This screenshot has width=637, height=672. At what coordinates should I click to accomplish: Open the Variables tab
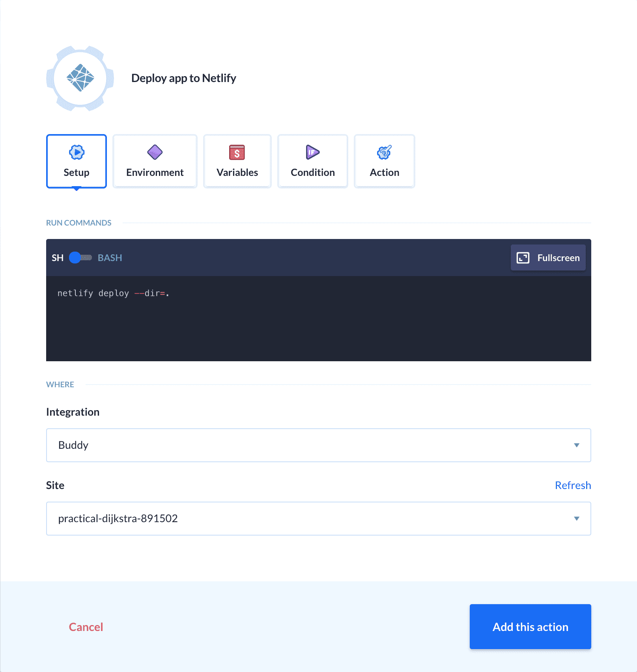[237, 161]
